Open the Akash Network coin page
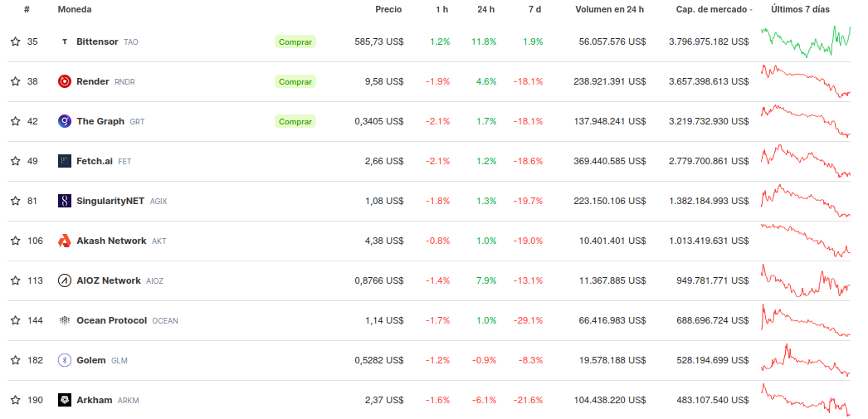The height and width of the screenshot is (419, 868). tap(111, 241)
